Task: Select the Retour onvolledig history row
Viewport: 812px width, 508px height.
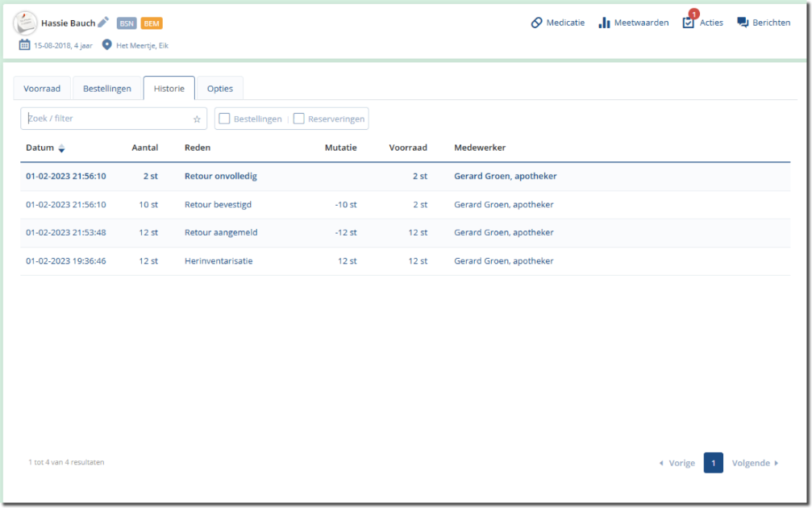Action: [220, 176]
